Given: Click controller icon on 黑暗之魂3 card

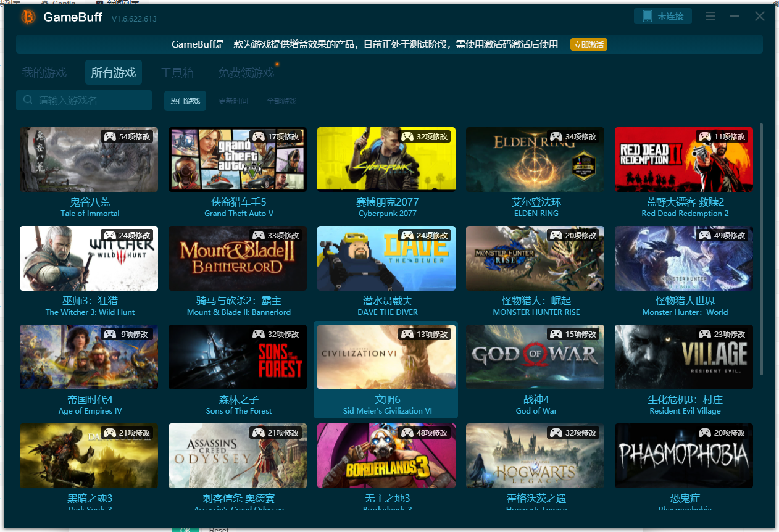Looking at the screenshot, I should click(109, 433).
